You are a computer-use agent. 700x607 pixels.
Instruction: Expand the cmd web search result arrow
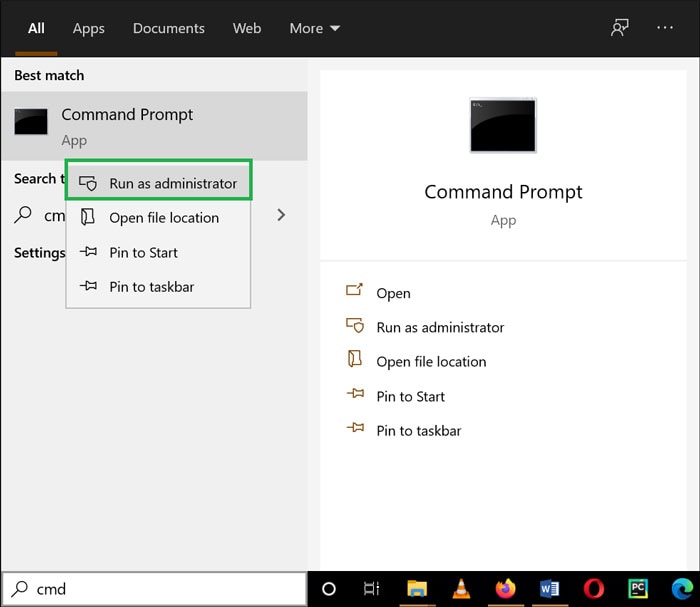[281, 215]
